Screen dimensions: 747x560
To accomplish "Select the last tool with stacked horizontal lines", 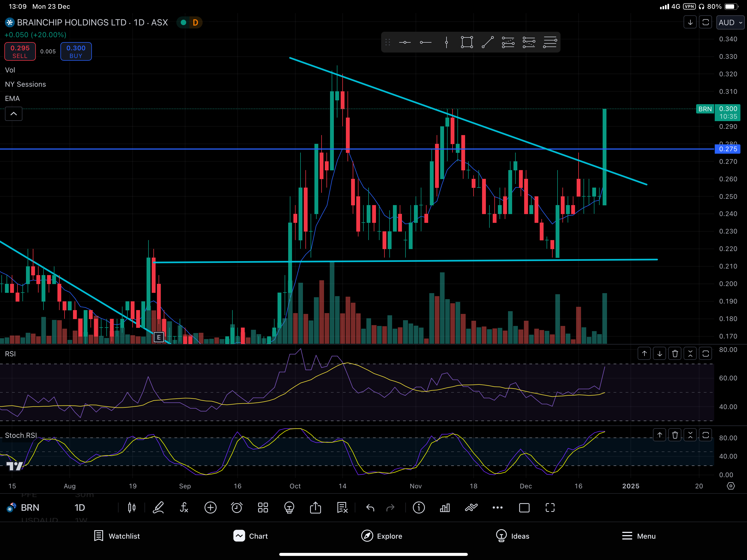I will (x=550, y=42).
